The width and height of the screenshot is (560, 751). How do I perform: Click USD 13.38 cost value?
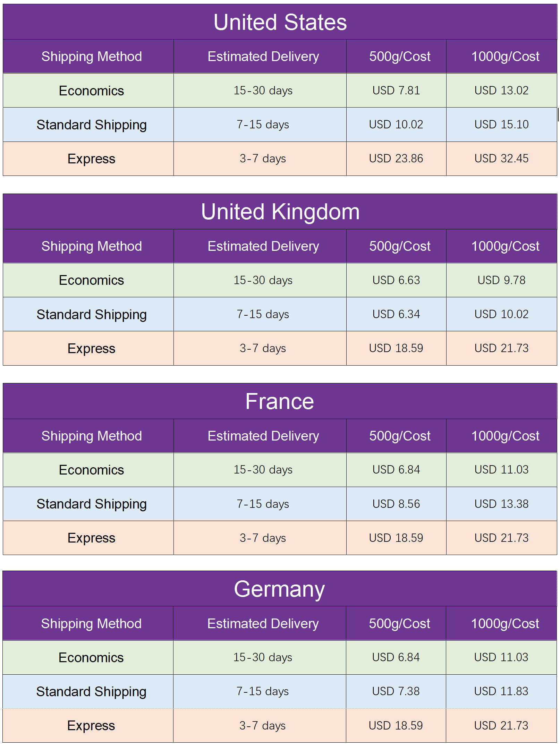coord(502,504)
